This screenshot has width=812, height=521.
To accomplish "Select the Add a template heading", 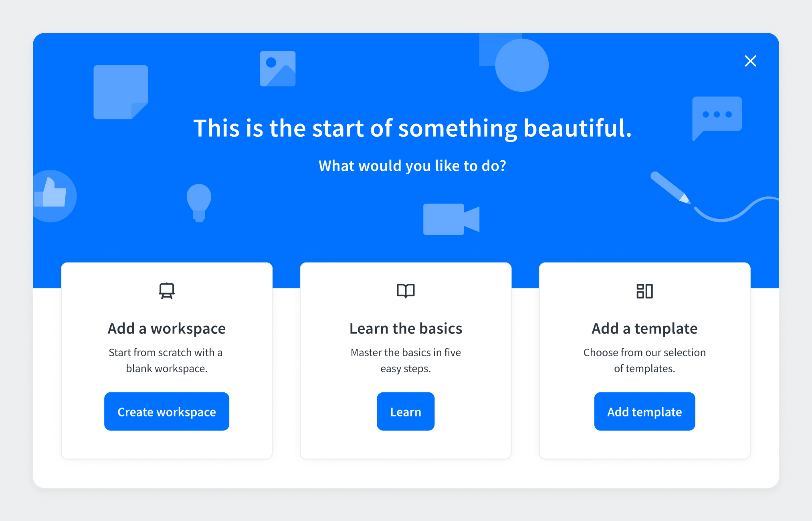I will [x=644, y=329].
